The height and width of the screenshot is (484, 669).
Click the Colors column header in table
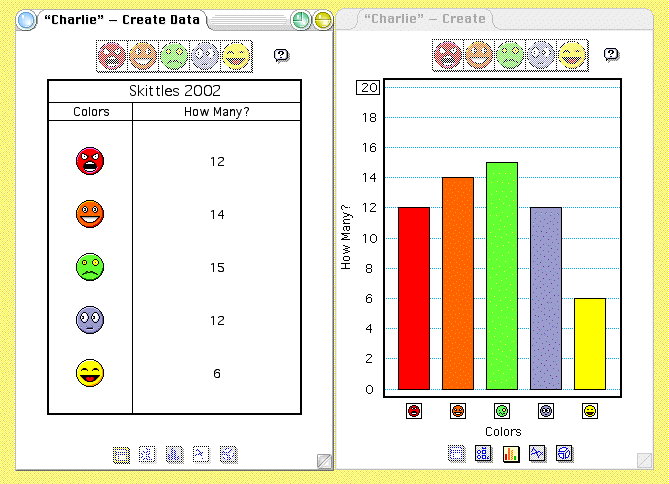[91, 112]
